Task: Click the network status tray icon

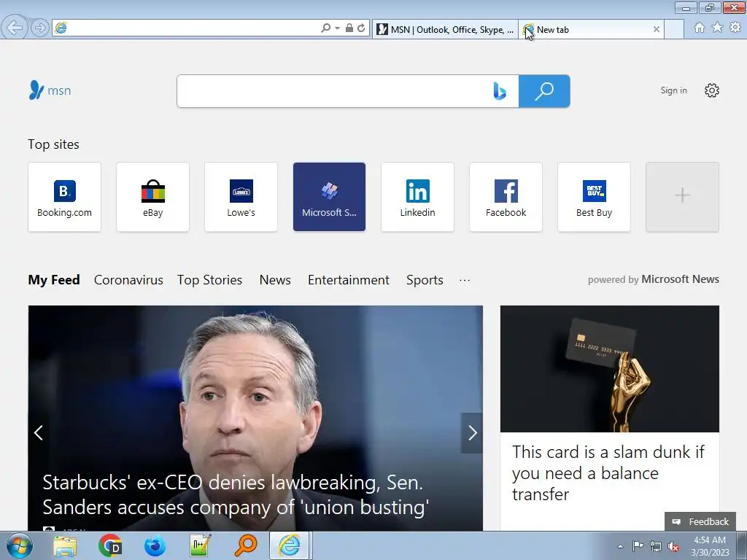Action: pyautogui.click(x=656, y=546)
